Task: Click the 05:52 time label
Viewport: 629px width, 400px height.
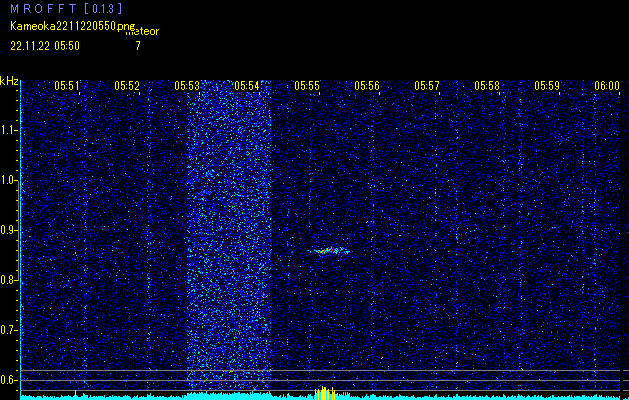Action: coord(127,86)
